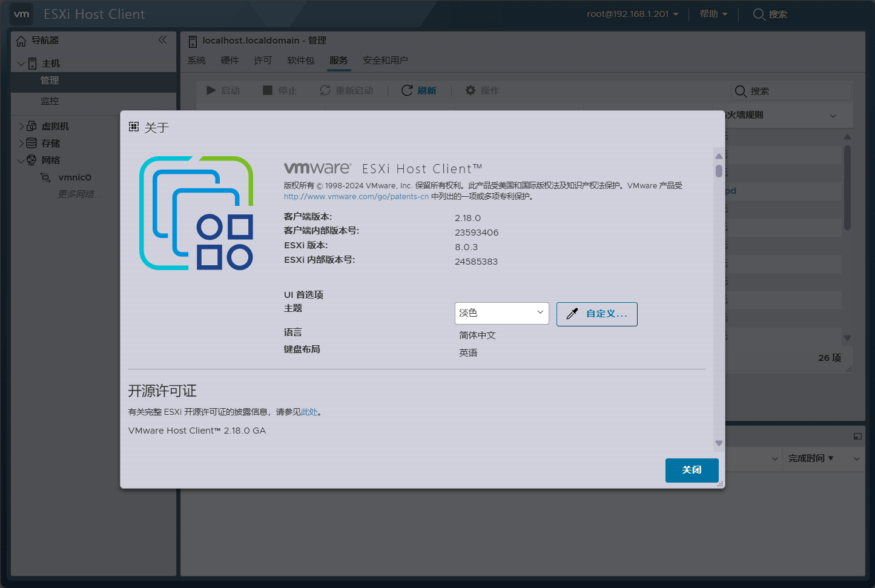Click the 网络 networking globe icon
This screenshot has width=875, height=588.
31,160
